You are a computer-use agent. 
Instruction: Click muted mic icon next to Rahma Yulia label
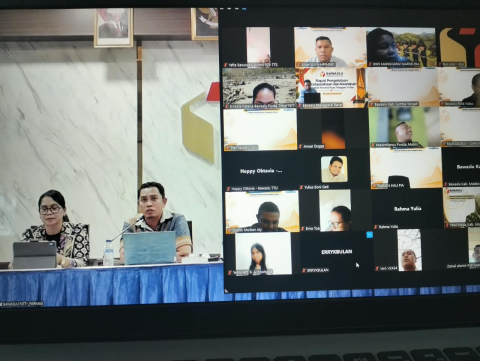pos(376,227)
